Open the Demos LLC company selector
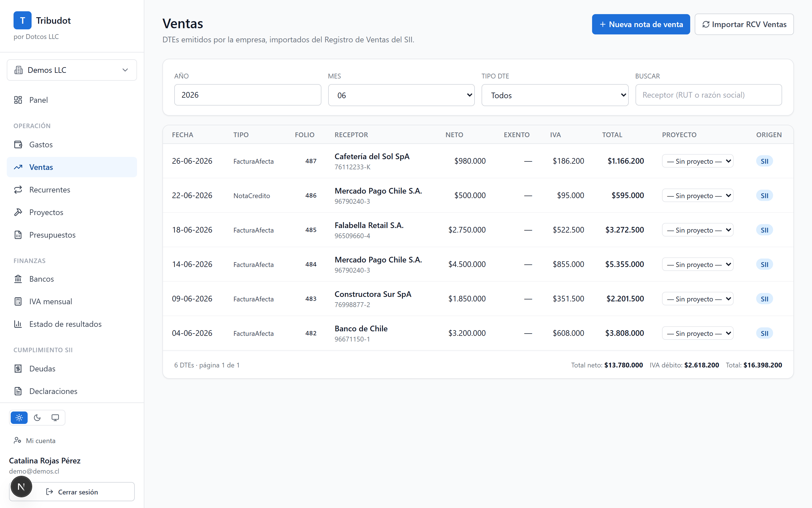Screen dimensions: 812x508 point(72,70)
